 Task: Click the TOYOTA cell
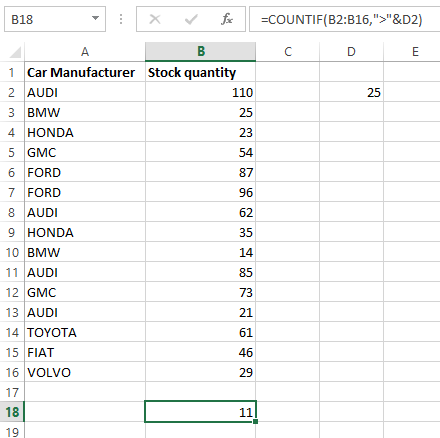coord(85,332)
